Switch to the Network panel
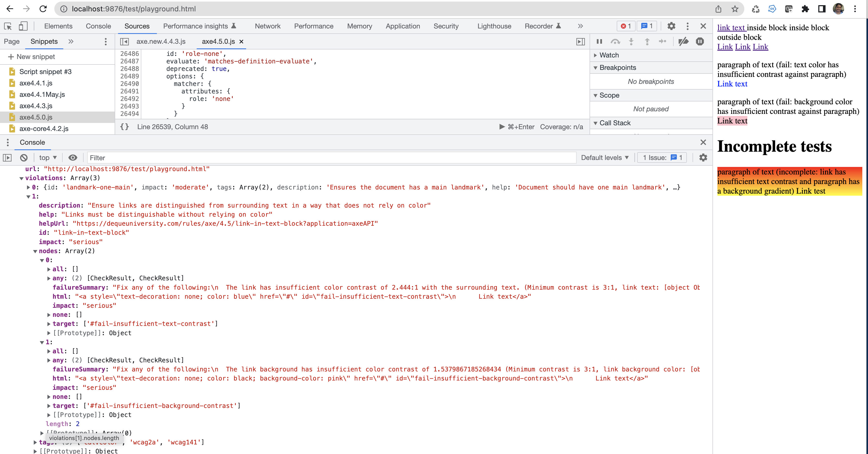Screen dimensions: 868x454 (268, 26)
